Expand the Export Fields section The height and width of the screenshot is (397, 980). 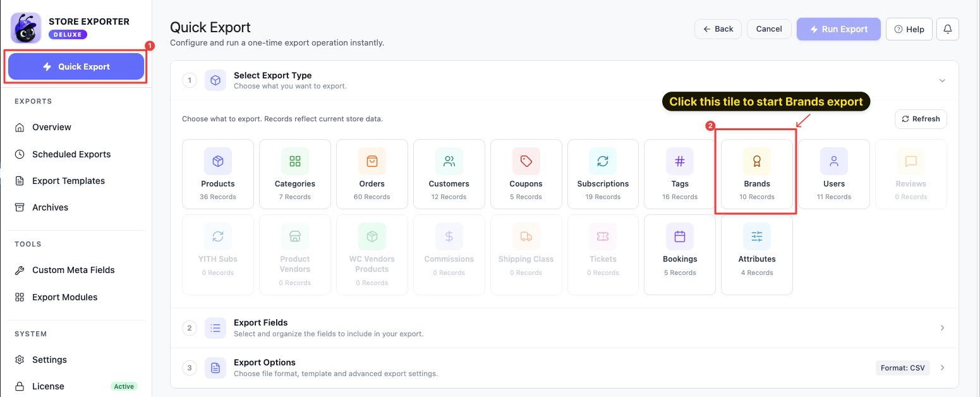pyautogui.click(x=942, y=328)
